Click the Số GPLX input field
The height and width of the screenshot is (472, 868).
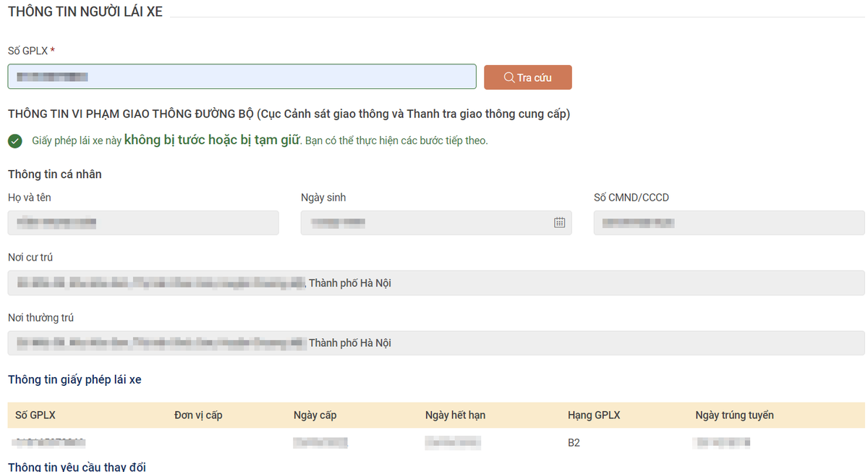[x=242, y=77]
